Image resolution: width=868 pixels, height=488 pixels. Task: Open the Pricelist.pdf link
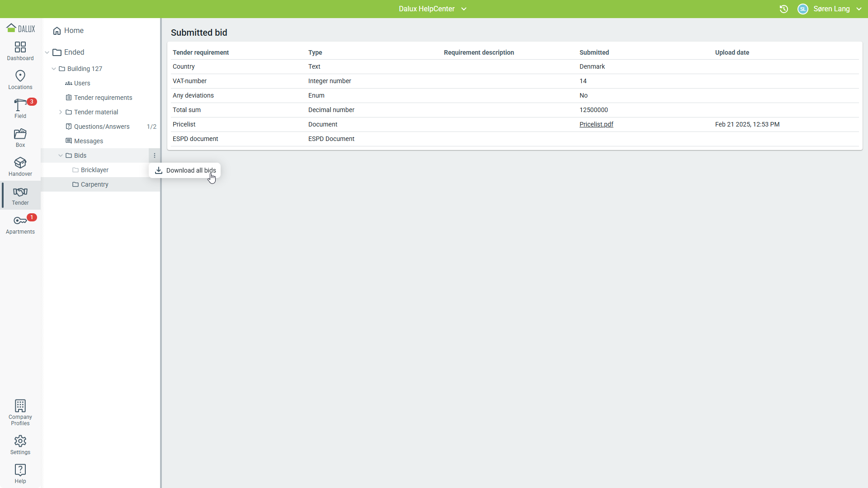[x=596, y=124]
